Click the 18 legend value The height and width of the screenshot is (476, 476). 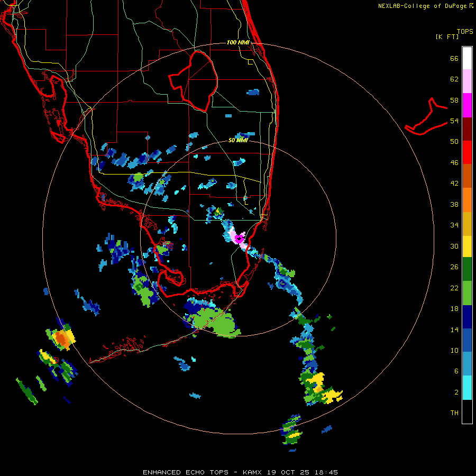(454, 309)
